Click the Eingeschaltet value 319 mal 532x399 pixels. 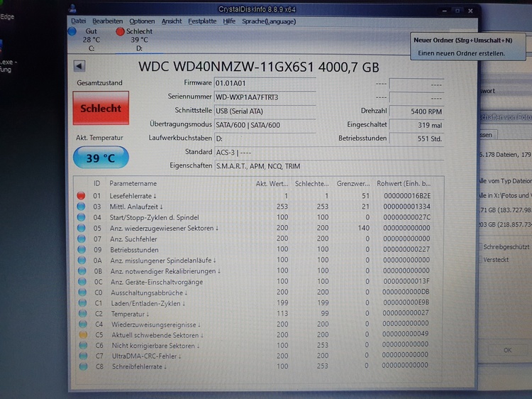coord(416,125)
